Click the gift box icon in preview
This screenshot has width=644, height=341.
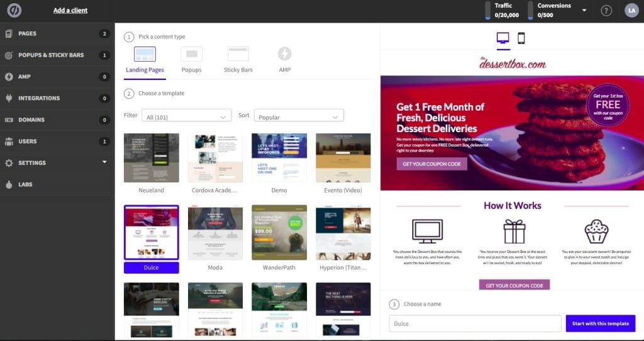(x=514, y=232)
